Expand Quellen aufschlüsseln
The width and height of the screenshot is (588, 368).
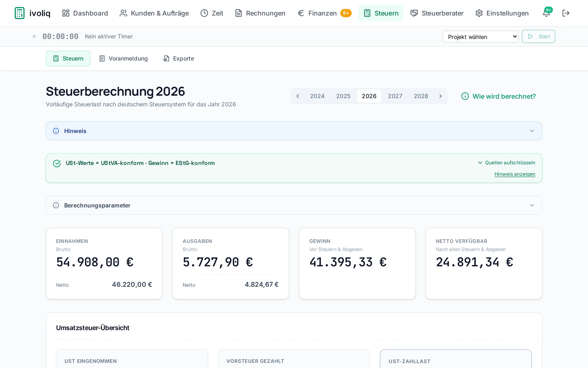(507, 163)
